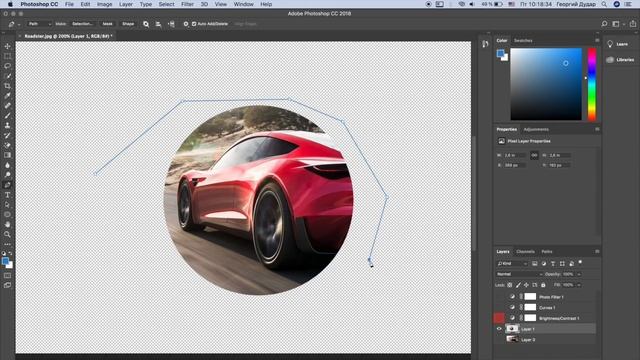
Task: Switch to the Paths tab
Action: (x=547, y=251)
